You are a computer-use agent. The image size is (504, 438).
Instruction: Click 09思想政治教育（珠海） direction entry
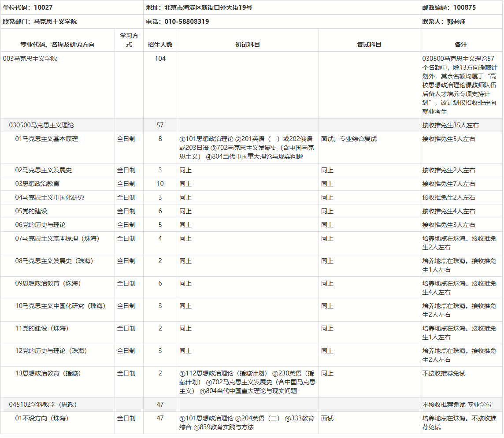[x=48, y=283]
